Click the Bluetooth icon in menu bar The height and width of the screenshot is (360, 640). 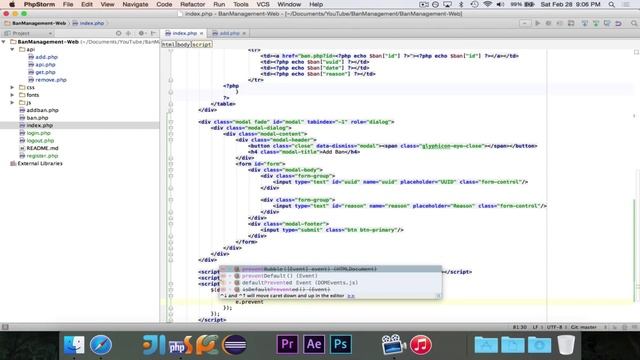(x=461, y=4)
